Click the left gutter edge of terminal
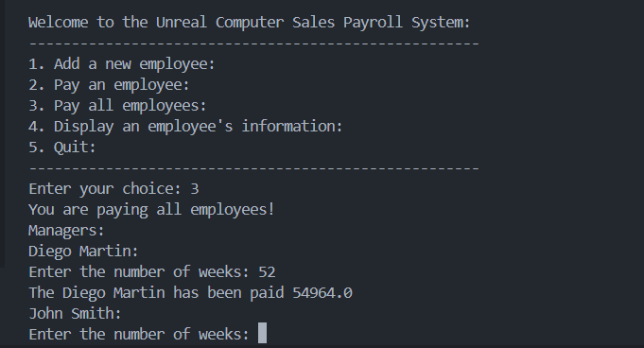 pos(3,133)
